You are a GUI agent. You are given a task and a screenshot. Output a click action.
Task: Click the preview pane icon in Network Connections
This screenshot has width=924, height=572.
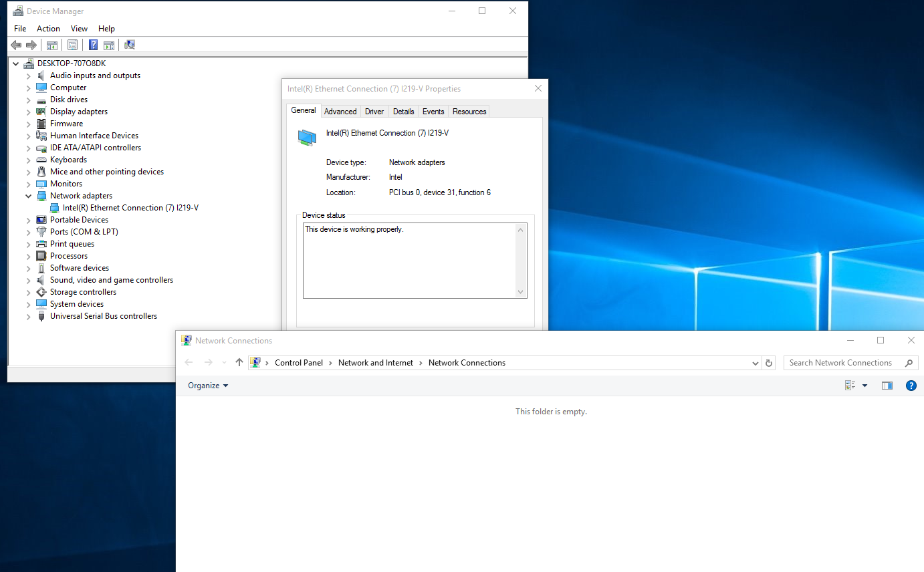887,386
